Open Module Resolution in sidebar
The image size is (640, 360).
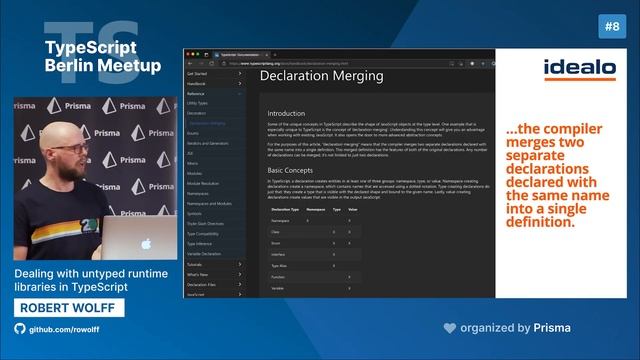(203, 184)
